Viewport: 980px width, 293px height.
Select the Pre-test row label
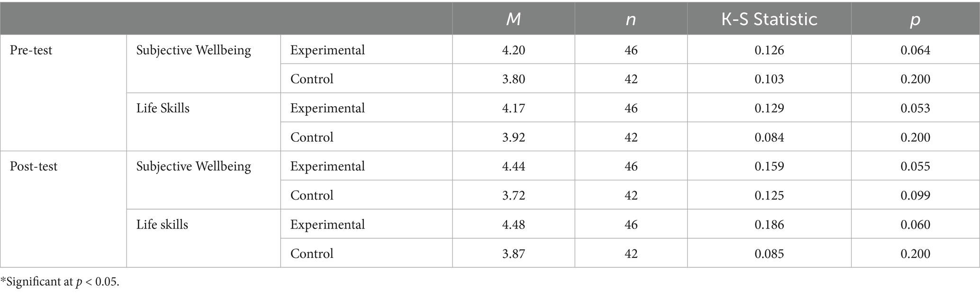click(x=31, y=50)
